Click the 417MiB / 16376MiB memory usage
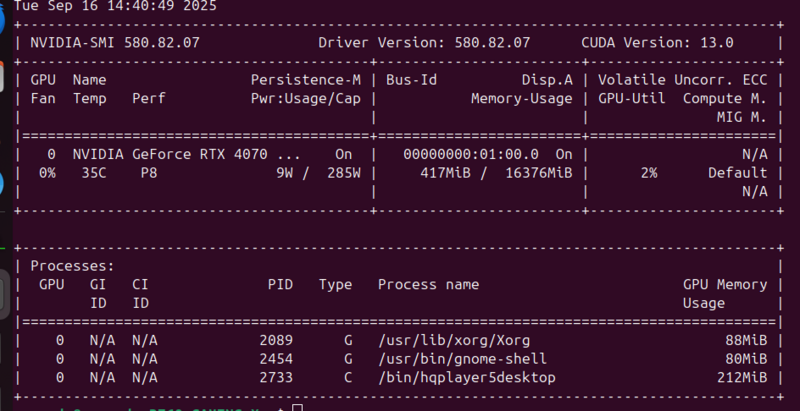 click(x=495, y=173)
